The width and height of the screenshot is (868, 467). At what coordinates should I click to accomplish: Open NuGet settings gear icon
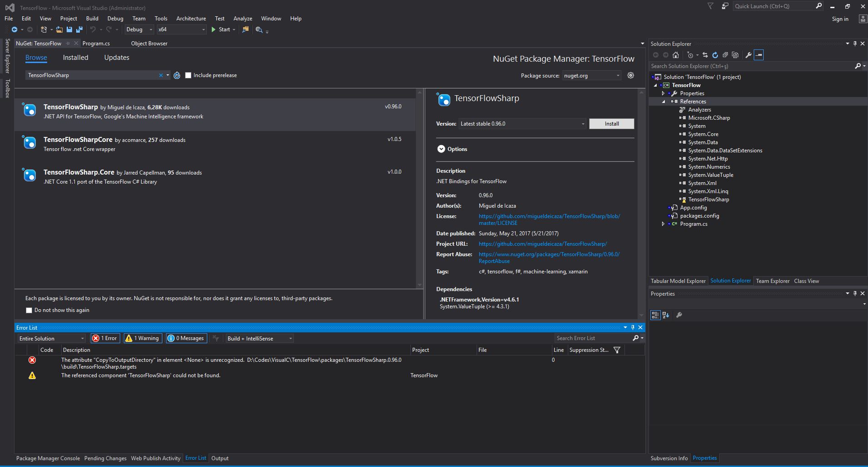[x=631, y=75]
